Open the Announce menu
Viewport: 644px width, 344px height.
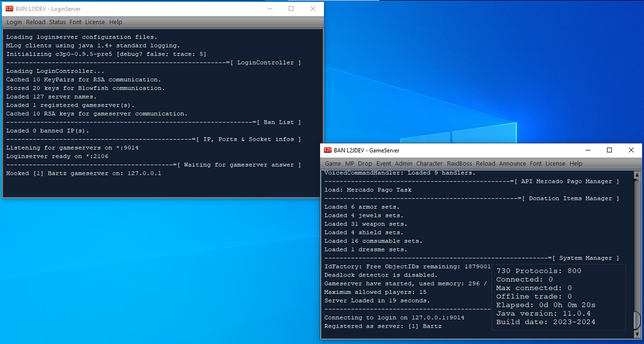point(513,164)
